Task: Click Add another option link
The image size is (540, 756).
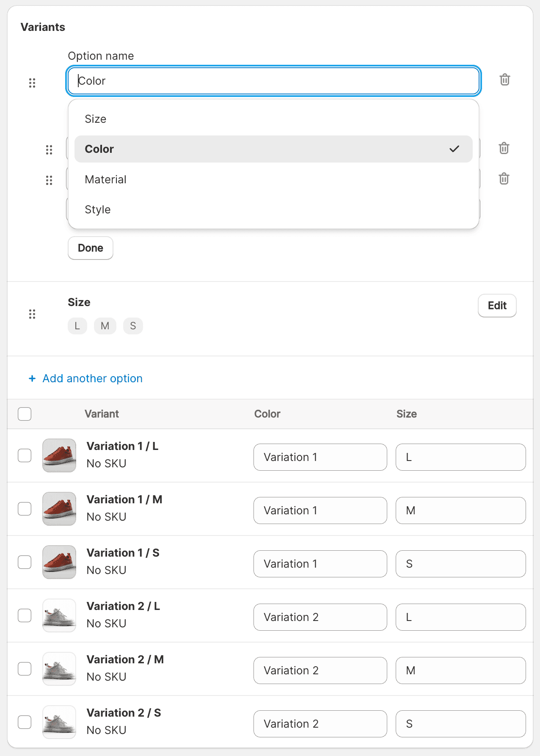Action: click(92, 378)
